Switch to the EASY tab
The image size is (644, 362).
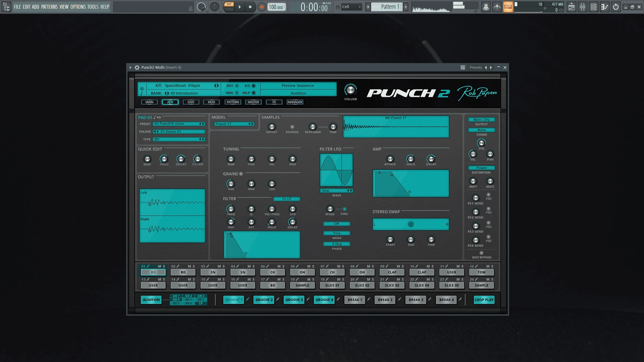[x=191, y=102]
